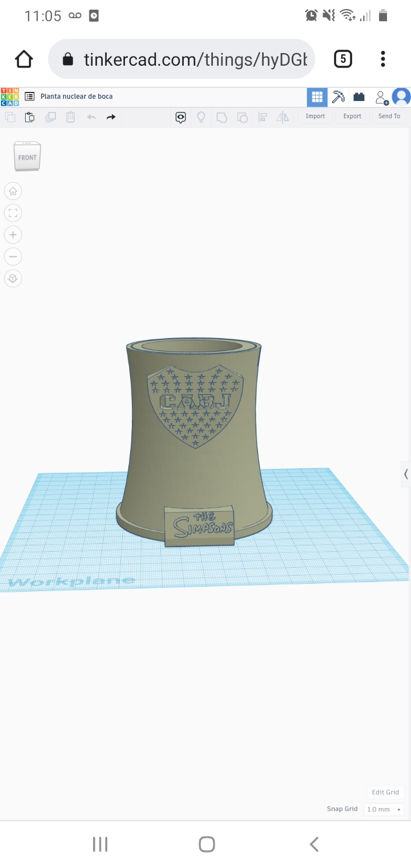The width and height of the screenshot is (411, 868).
Task: Click the Align tool
Action: tap(263, 118)
